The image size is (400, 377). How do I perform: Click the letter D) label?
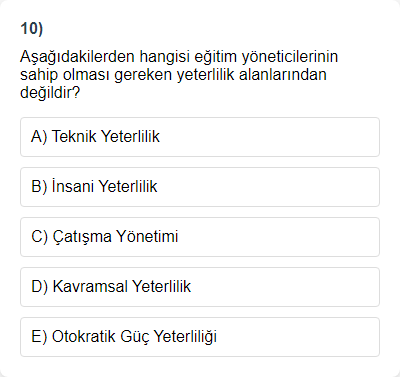coord(39,286)
